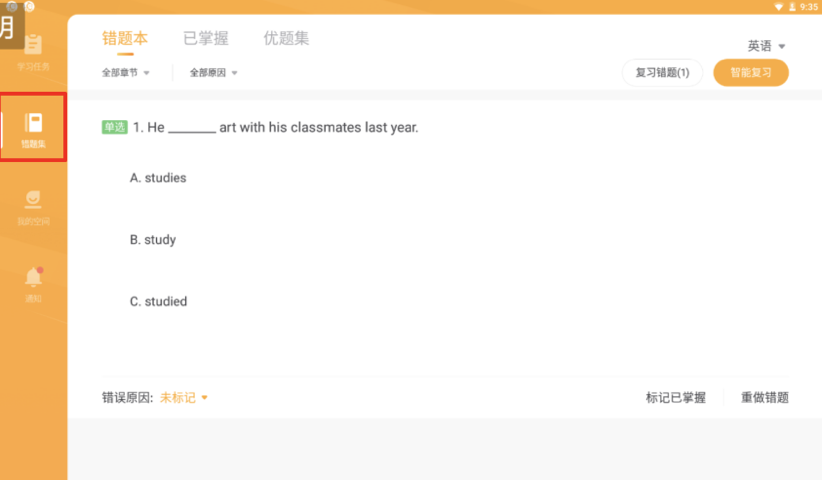
Task: Open the 未标记 error reason dropdown
Action: pyautogui.click(x=184, y=398)
